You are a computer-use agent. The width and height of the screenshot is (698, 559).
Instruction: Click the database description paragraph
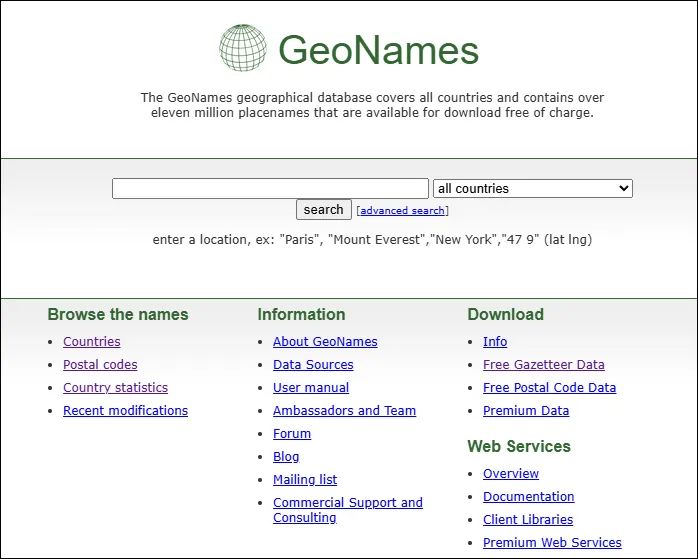coord(372,105)
